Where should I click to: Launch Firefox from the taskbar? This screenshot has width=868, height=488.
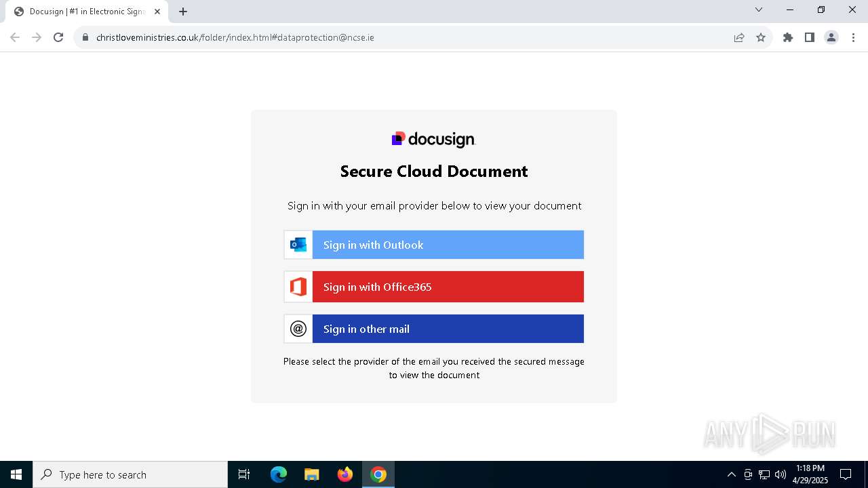(345, 474)
